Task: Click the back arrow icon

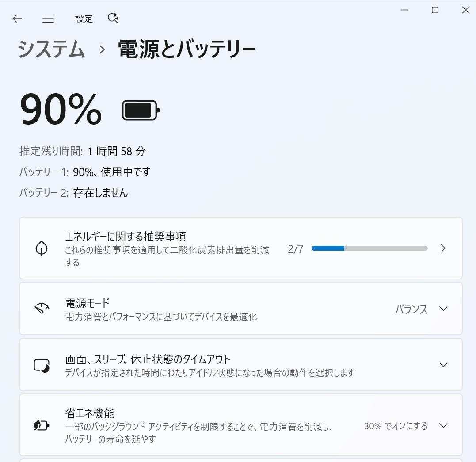Action: (x=17, y=19)
